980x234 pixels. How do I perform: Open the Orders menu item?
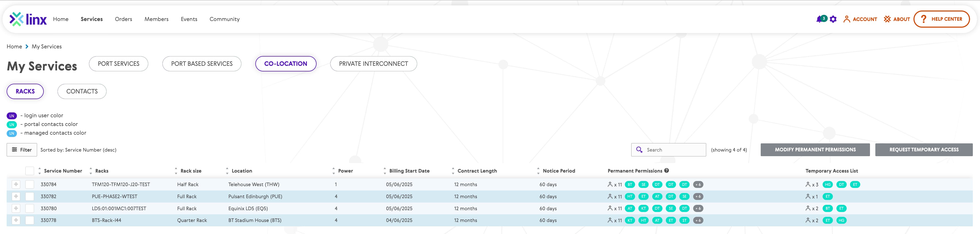point(123,19)
